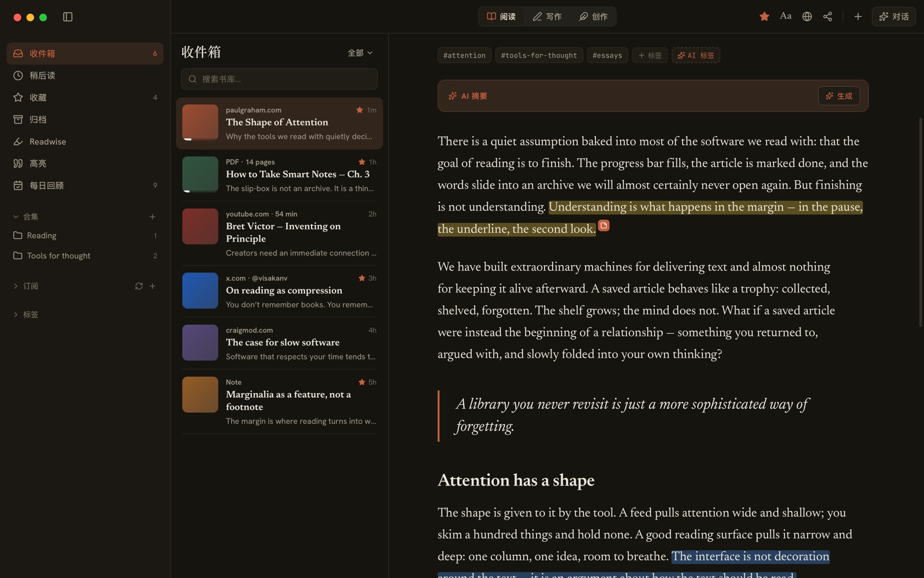Click the plus icon in top toolbar

click(858, 17)
